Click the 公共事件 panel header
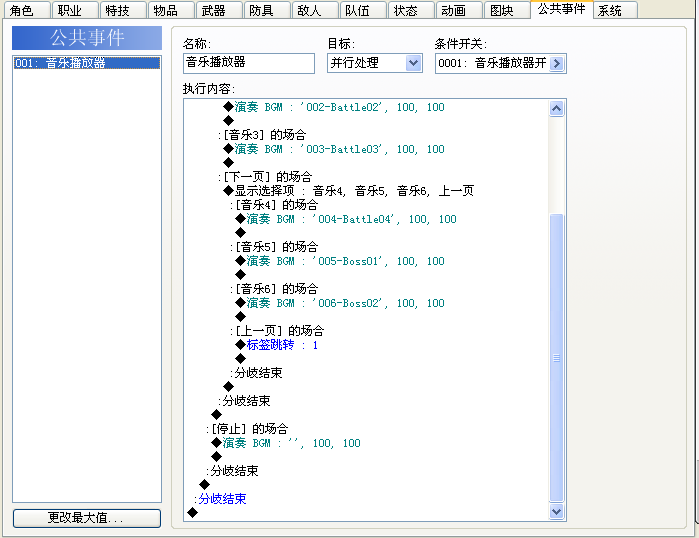The image size is (699, 538). coord(87,38)
